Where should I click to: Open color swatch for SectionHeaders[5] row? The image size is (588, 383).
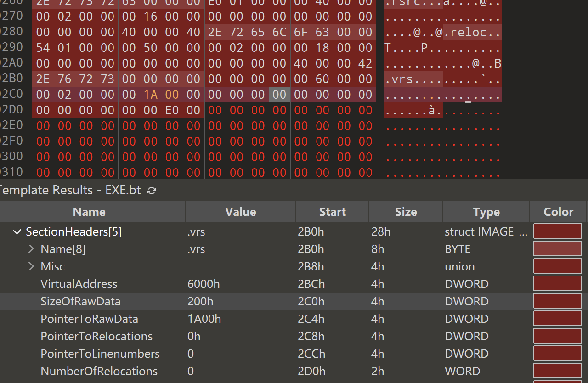point(558,231)
